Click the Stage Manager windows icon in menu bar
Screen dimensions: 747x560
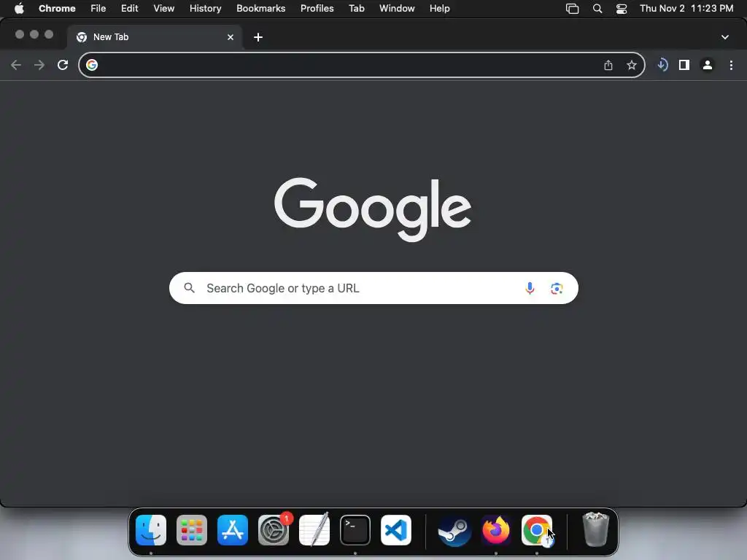tap(572, 9)
